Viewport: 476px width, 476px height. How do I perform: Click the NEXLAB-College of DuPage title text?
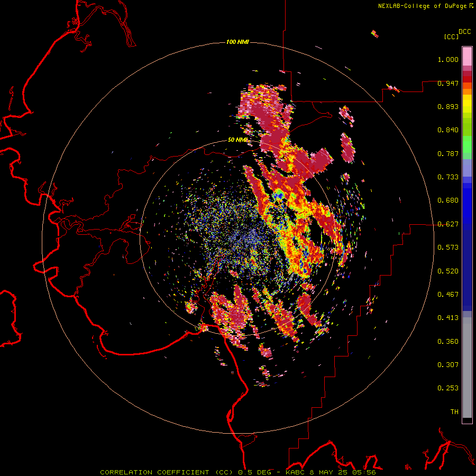point(423,6)
